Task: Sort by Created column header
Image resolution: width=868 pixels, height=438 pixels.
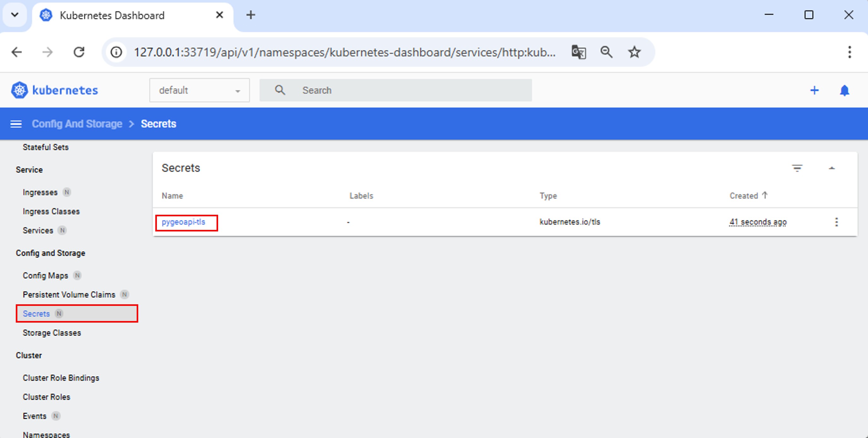Action: [743, 196]
